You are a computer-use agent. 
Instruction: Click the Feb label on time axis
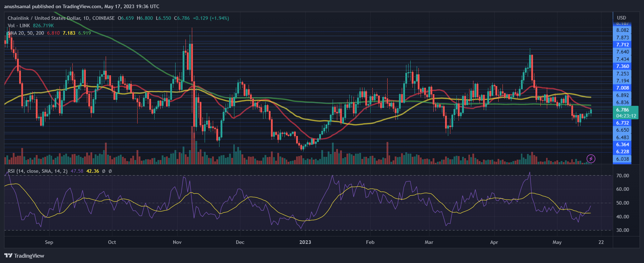click(x=370, y=242)
